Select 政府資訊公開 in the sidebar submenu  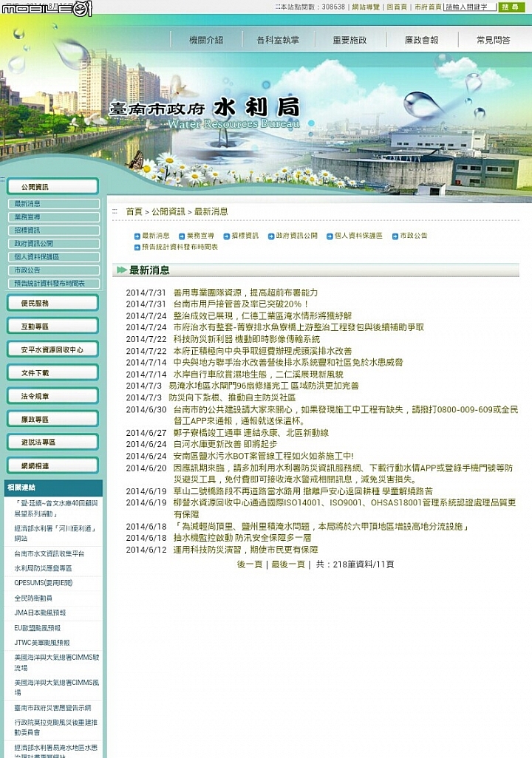pyautogui.click(x=54, y=244)
